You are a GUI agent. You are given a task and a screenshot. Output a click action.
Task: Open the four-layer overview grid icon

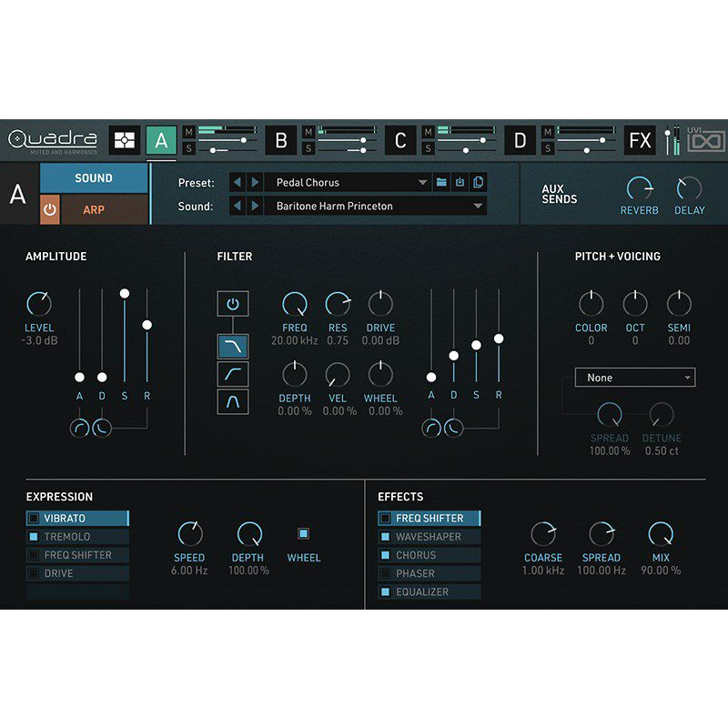[125, 140]
